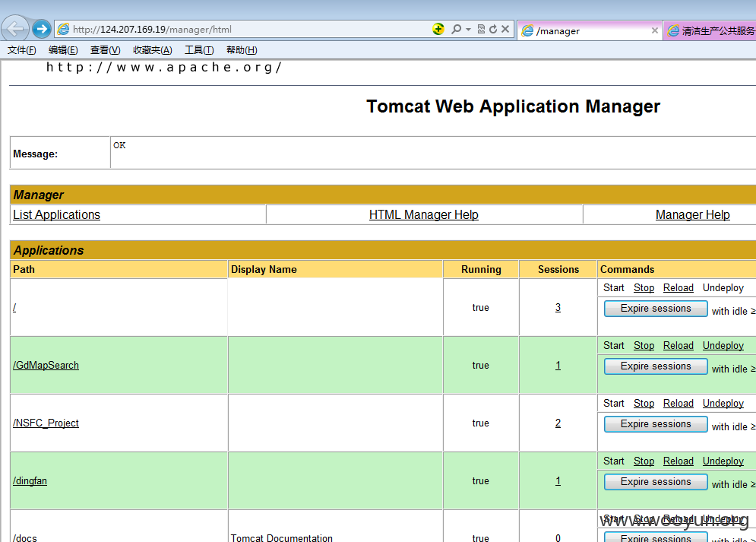Screen dimensions: 756x542
Task: Undeploy the /GdMapSearch application
Action: 723,346
